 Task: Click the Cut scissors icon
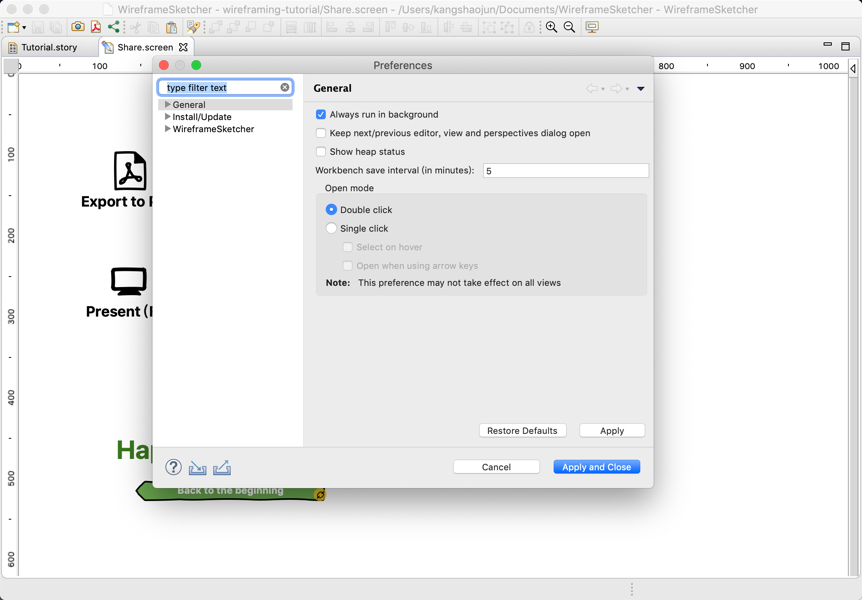click(135, 27)
